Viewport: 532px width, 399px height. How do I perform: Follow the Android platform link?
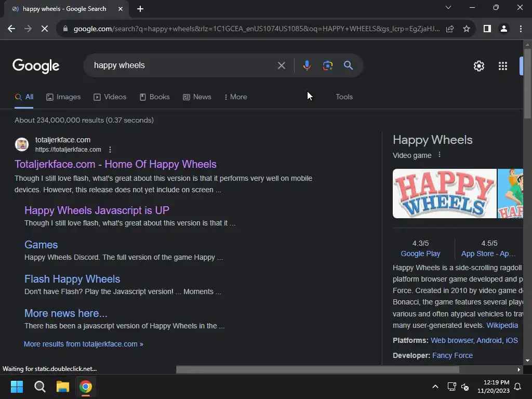click(x=489, y=340)
